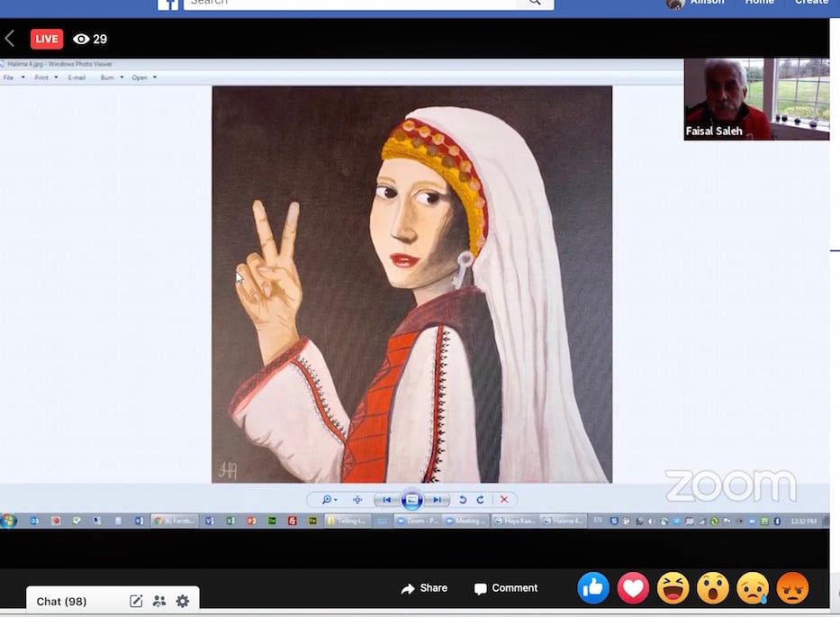840x617 pixels.
Task: Switch to the Zoom taskbar window
Action: [x=417, y=521]
